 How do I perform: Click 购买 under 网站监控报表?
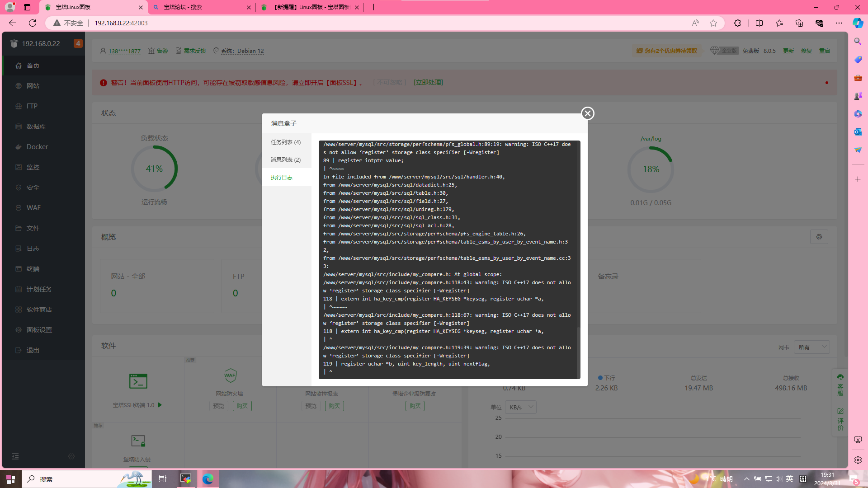(x=335, y=406)
